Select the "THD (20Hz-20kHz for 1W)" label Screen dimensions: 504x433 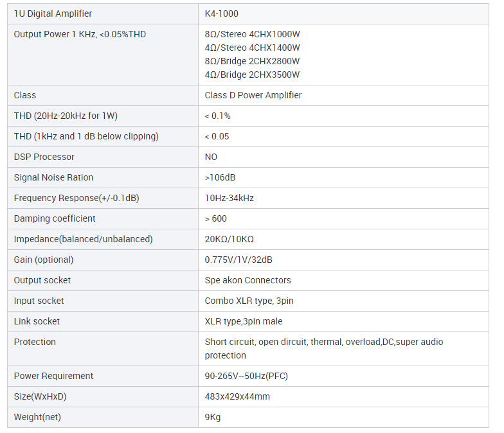click(x=66, y=116)
